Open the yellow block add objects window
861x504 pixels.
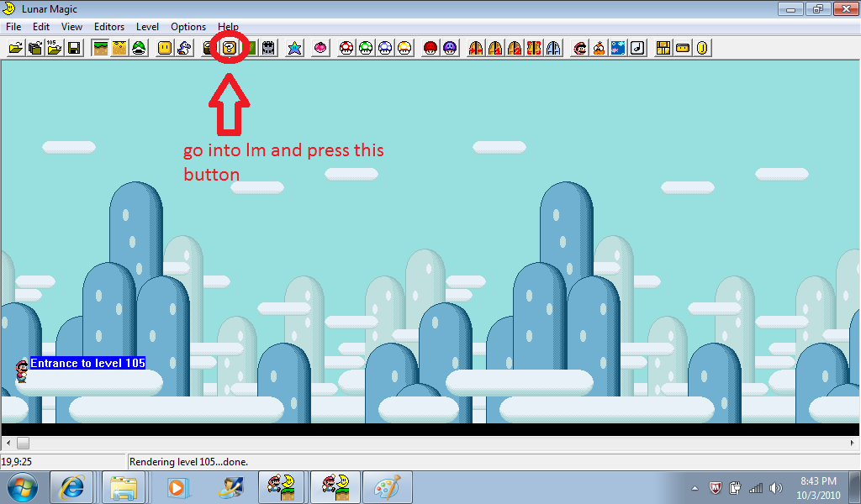coord(165,48)
